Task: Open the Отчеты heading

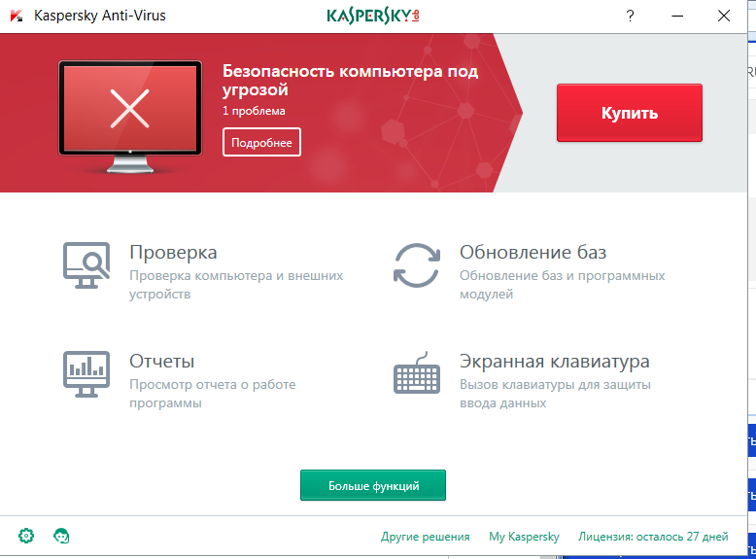Action: coord(162,362)
